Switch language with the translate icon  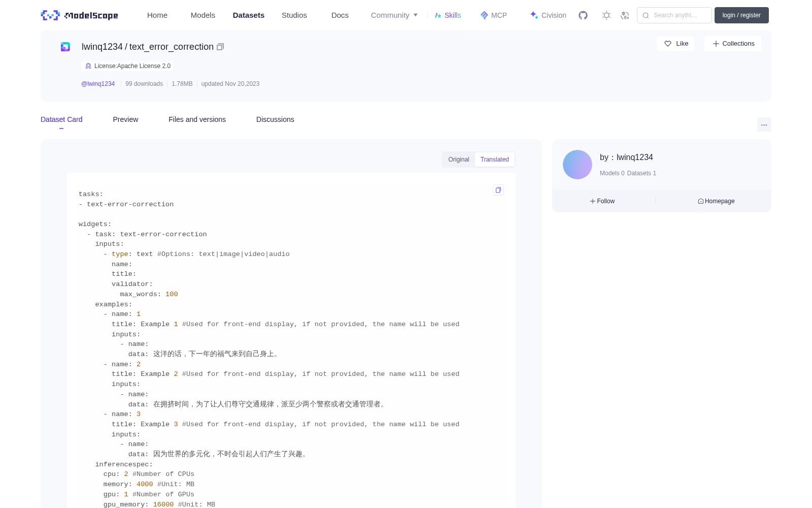[x=625, y=15]
